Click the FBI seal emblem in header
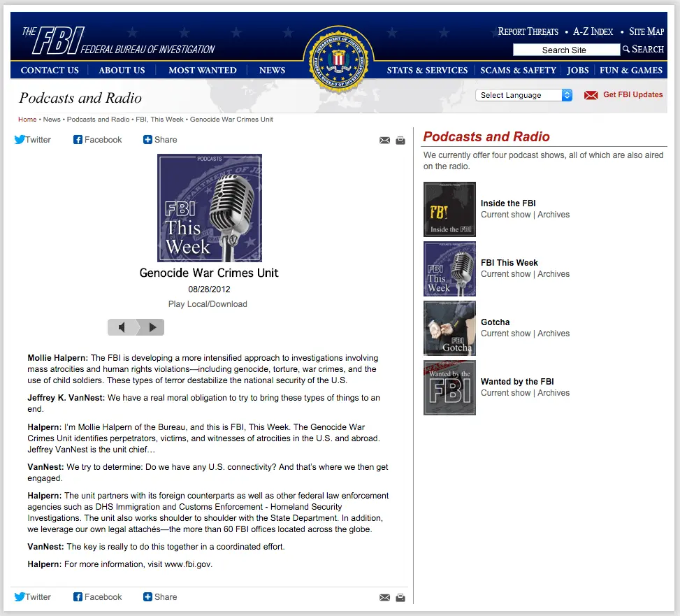The image size is (680, 616). 339,60
